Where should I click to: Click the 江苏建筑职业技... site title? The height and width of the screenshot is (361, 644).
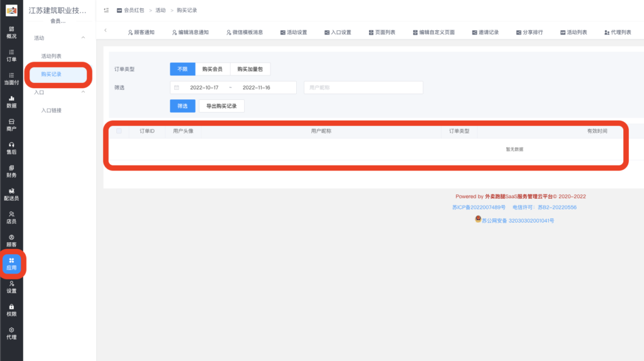coord(57,11)
